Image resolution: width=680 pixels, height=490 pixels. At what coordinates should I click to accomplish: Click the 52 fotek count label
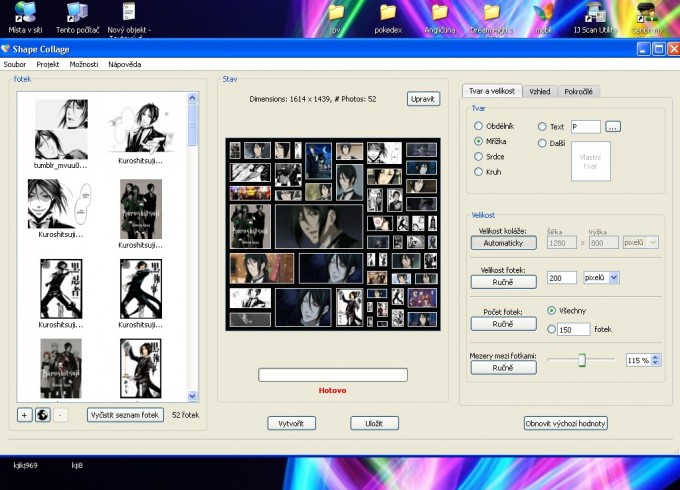[186, 415]
